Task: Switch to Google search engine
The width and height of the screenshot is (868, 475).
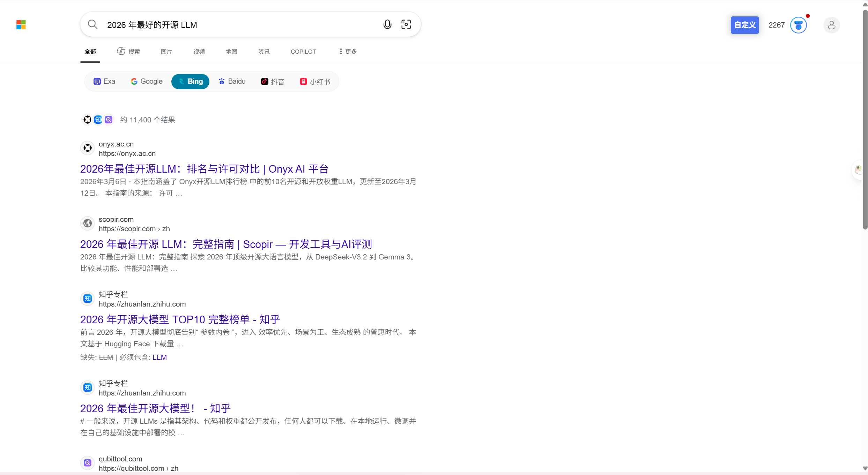Action: click(147, 82)
